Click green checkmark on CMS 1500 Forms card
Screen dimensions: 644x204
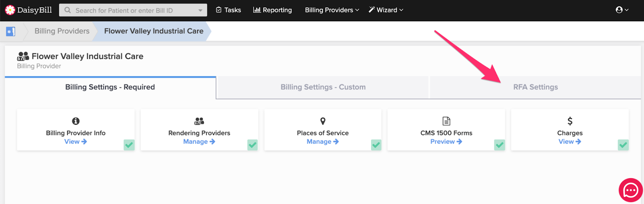[x=500, y=145]
